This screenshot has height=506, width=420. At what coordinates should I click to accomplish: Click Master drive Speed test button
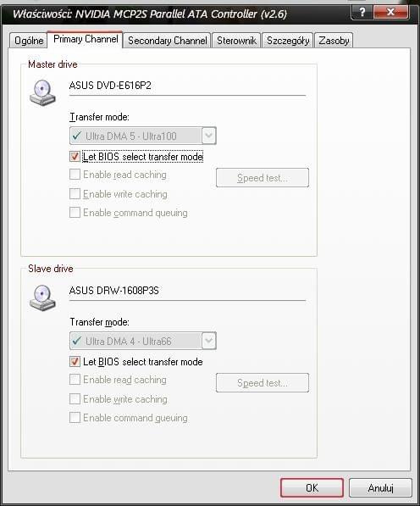tap(262, 177)
